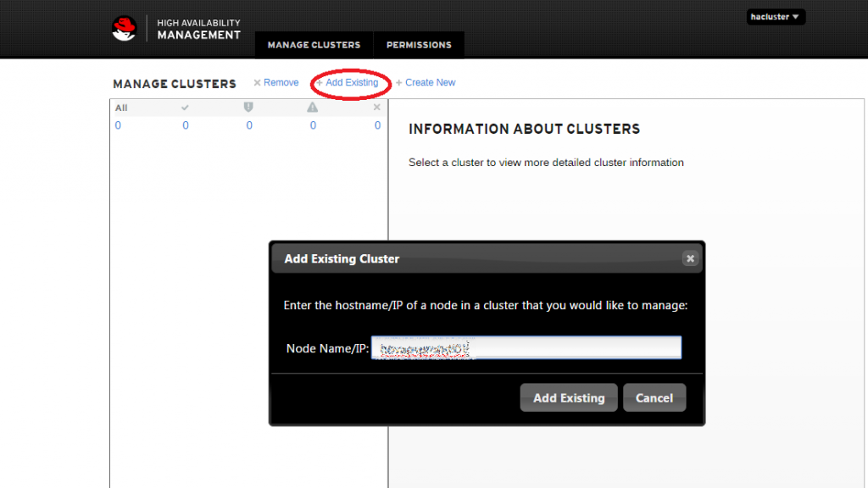Image resolution: width=868 pixels, height=488 pixels.
Task: Click the All column header
Action: point(120,108)
